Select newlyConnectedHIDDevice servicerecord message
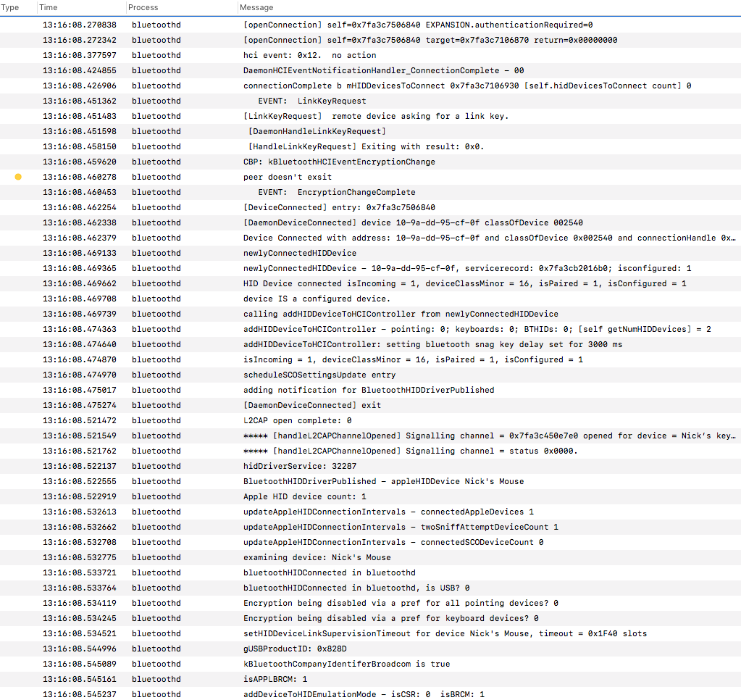Viewport: 741px width, 700px height. (x=467, y=268)
